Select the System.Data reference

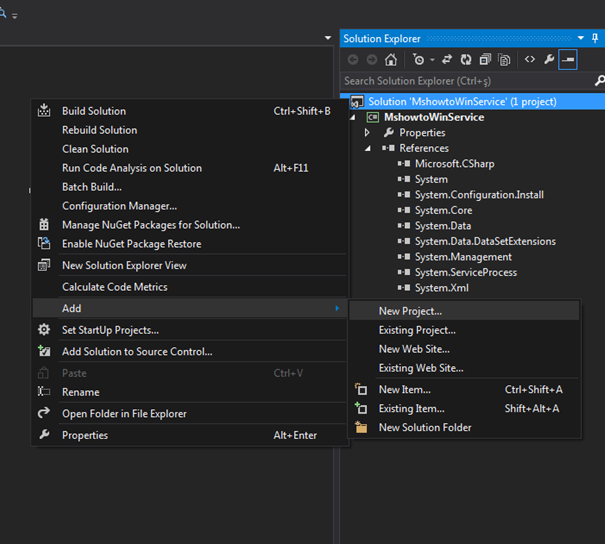click(x=443, y=226)
